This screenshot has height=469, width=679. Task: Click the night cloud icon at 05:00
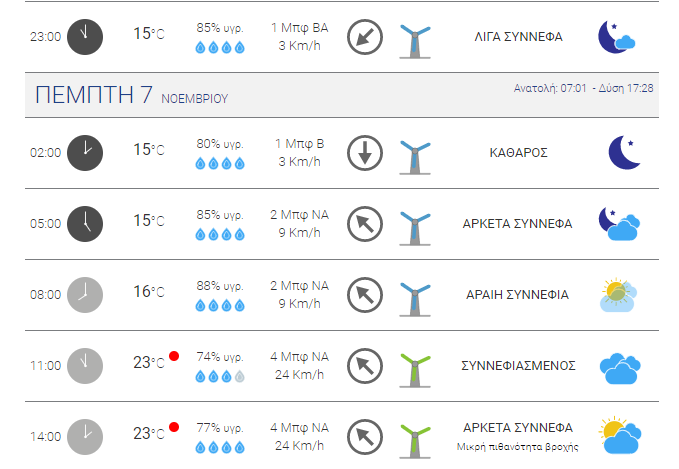pyautogui.click(x=620, y=224)
